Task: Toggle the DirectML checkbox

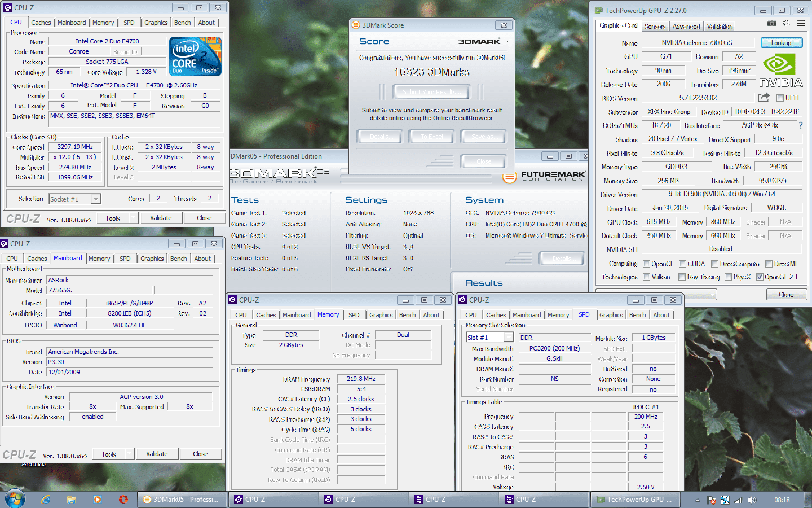Action: coord(769,264)
